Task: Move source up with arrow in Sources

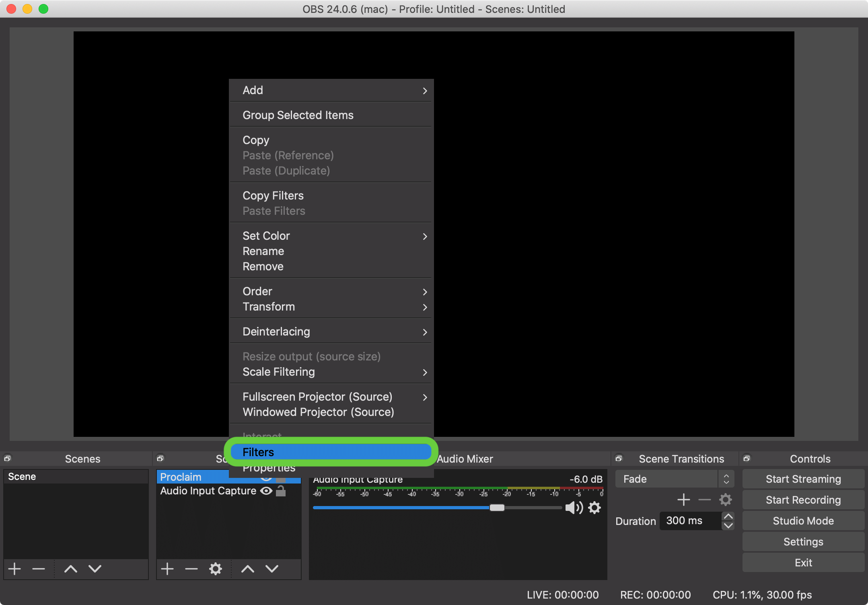Action: 248,569
